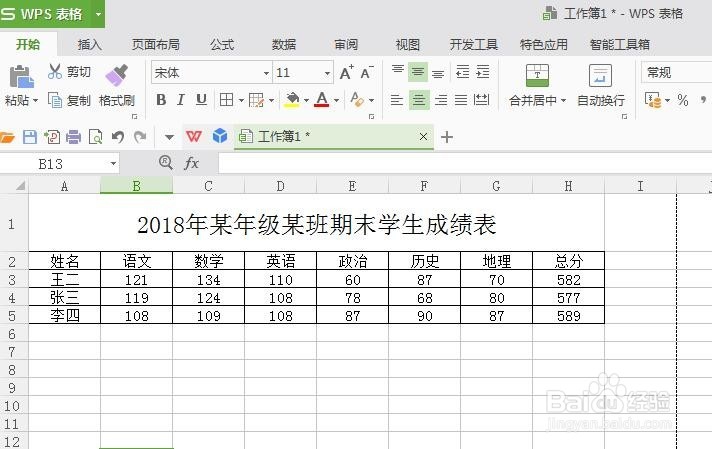712x449 pixels.
Task: Click the print icon
Action: point(73,137)
